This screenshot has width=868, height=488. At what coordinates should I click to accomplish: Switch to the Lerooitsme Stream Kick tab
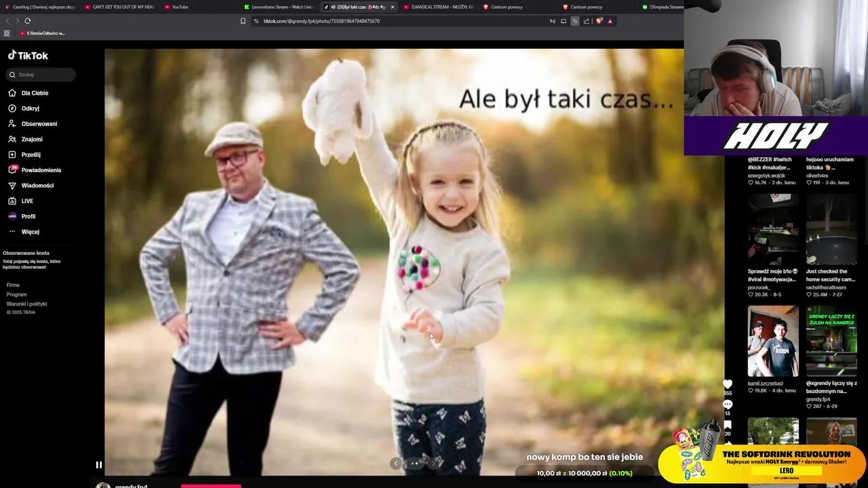click(278, 7)
